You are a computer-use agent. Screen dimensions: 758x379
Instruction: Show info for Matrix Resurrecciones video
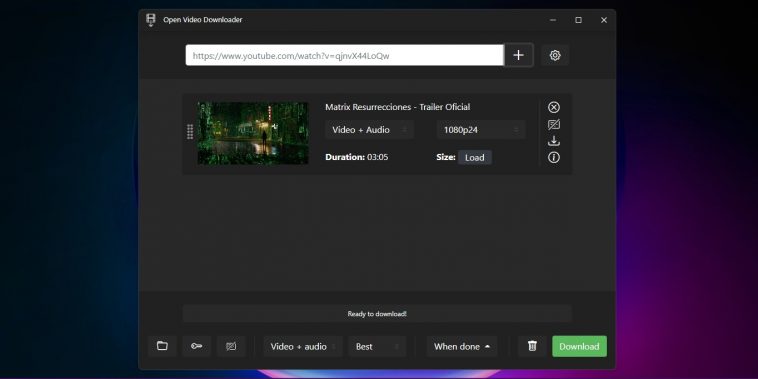[x=554, y=158]
